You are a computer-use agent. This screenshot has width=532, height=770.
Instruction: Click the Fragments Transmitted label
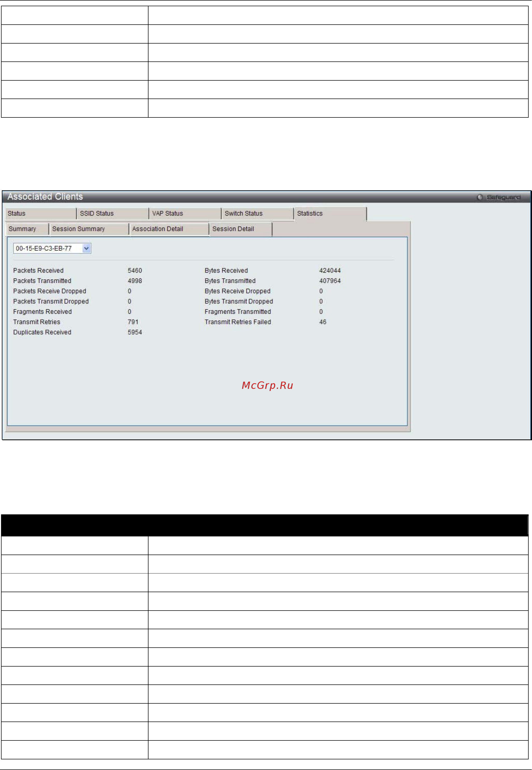tap(238, 312)
